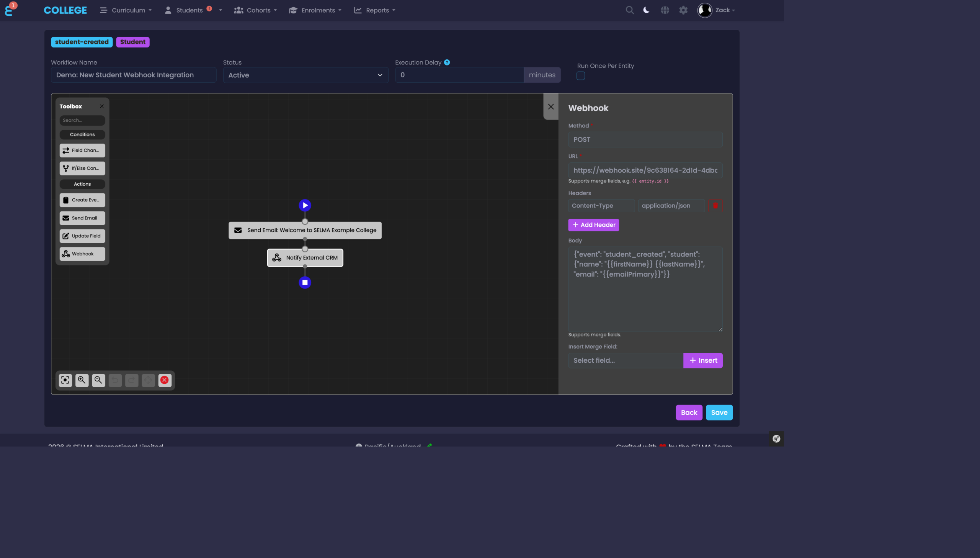
Task: Toggle dark mode with the moon icon
Action: tap(646, 10)
